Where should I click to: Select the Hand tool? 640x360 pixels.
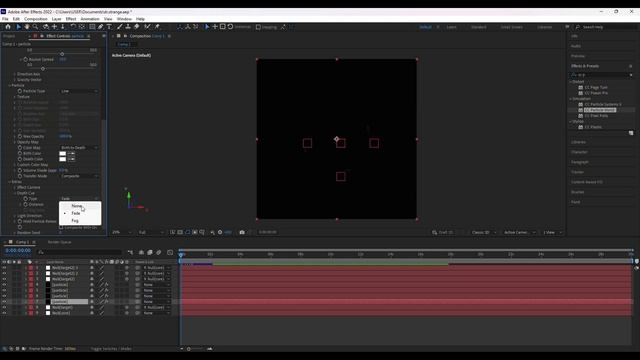[x=27, y=27]
